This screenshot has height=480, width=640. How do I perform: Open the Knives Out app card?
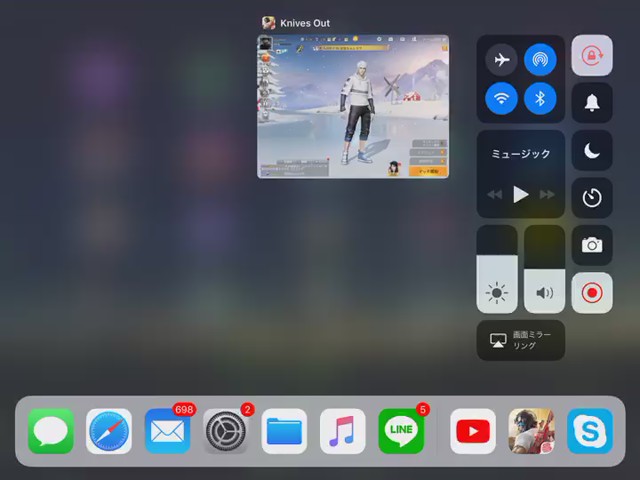pos(353,107)
